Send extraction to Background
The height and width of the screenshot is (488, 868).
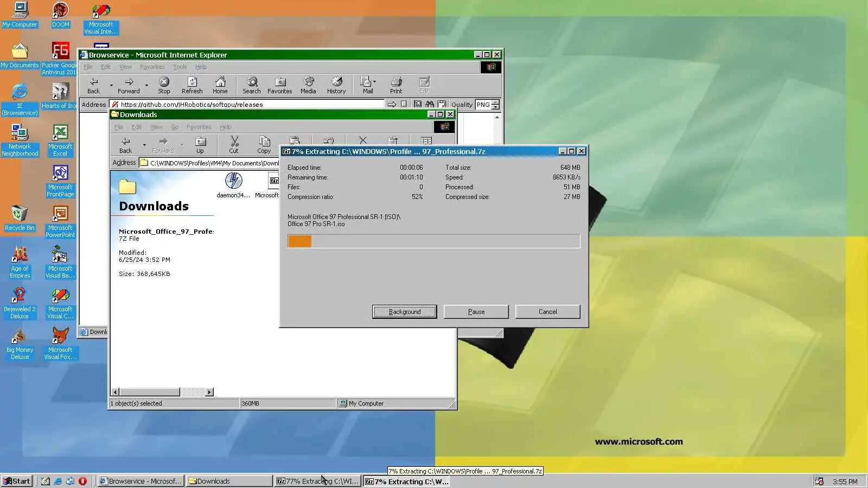(x=404, y=312)
